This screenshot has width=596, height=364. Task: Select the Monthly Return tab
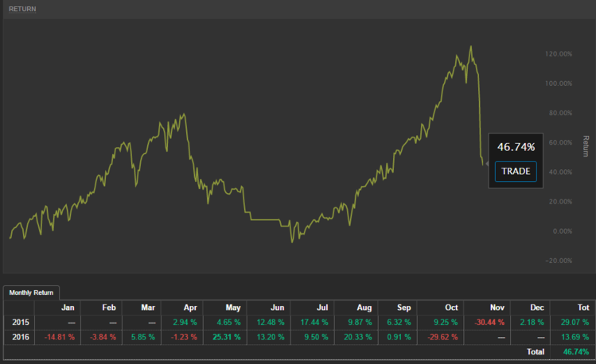31,292
